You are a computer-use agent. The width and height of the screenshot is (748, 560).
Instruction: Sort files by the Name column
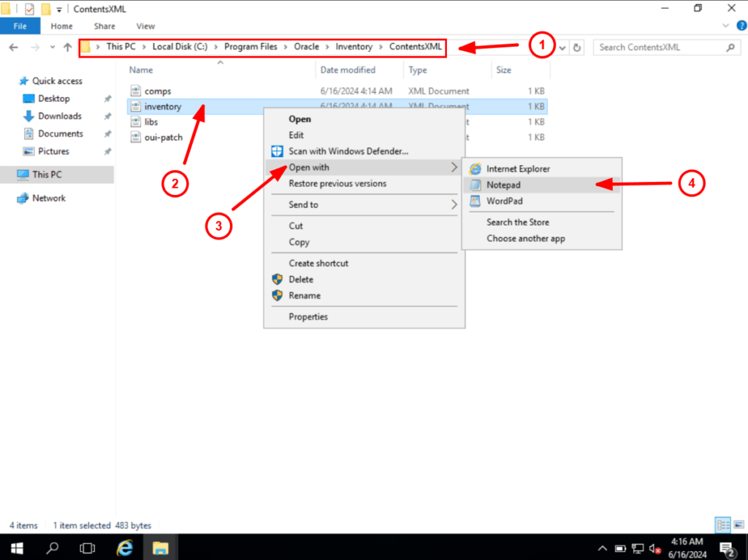pyautogui.click(x=141, y=70)
